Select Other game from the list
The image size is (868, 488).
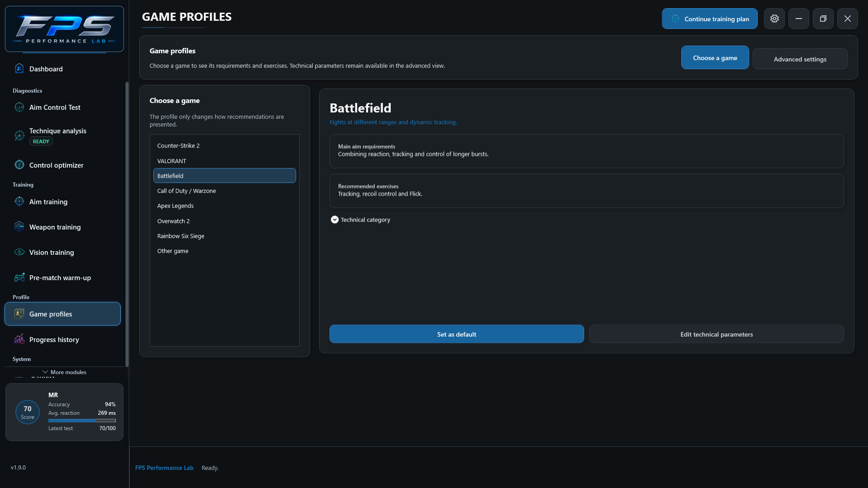[x=224, y=251]
